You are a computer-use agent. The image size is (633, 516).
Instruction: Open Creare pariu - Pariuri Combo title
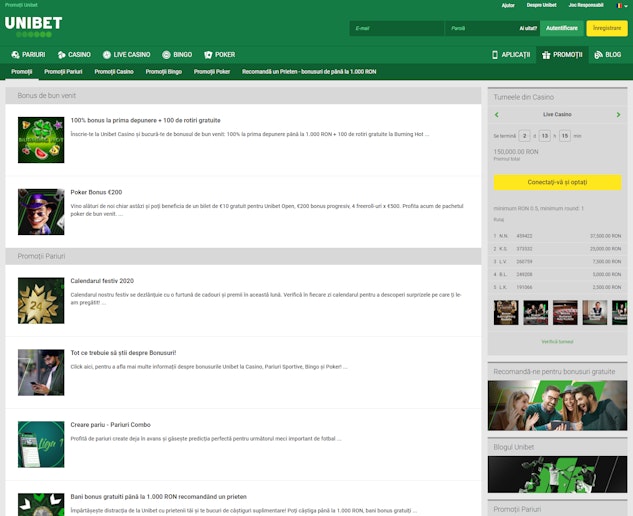(x=110, y=425)
